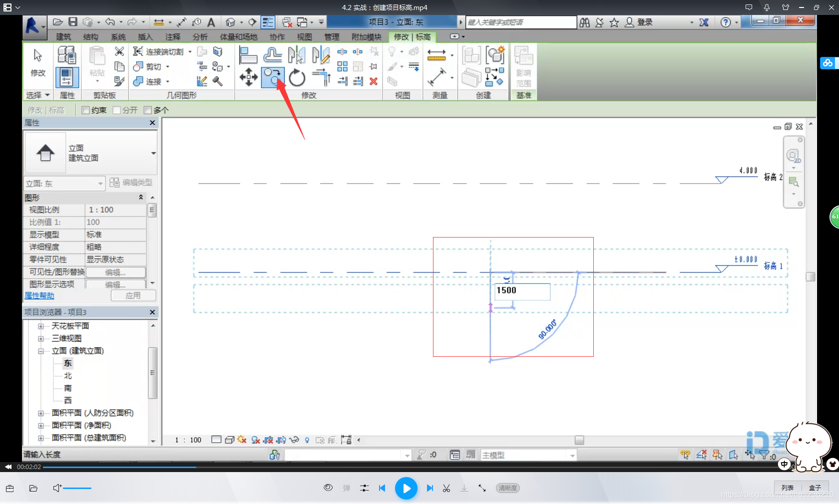
Task: Toggle the Properties palette button
Action: [x=66, y=77]
